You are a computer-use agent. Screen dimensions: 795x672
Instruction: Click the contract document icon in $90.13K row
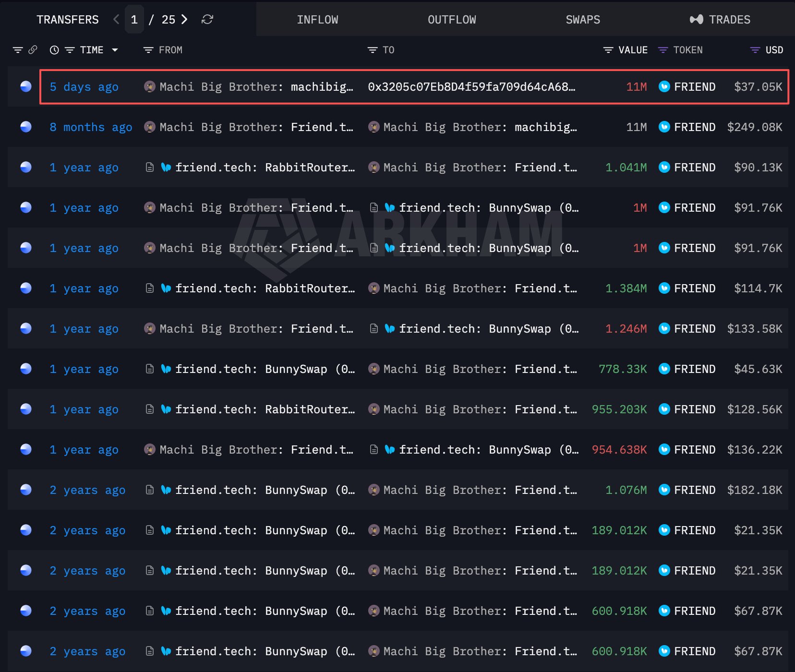click(150, 167)
